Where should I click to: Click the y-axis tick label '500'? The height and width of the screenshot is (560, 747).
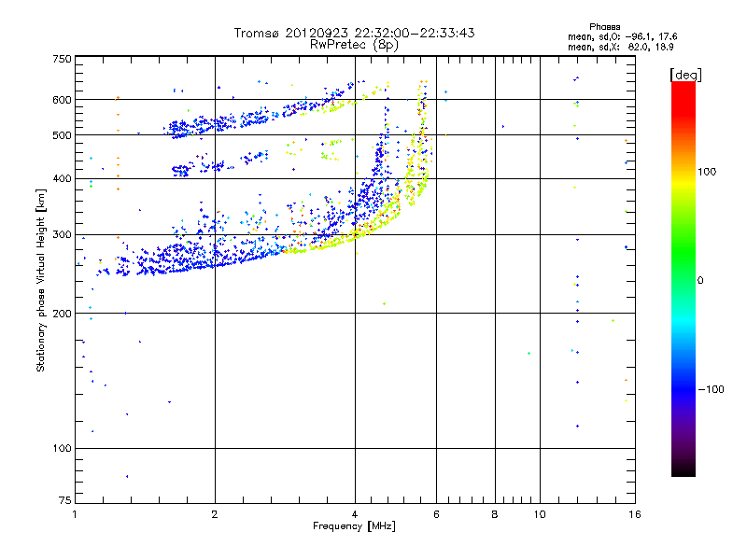62,135
